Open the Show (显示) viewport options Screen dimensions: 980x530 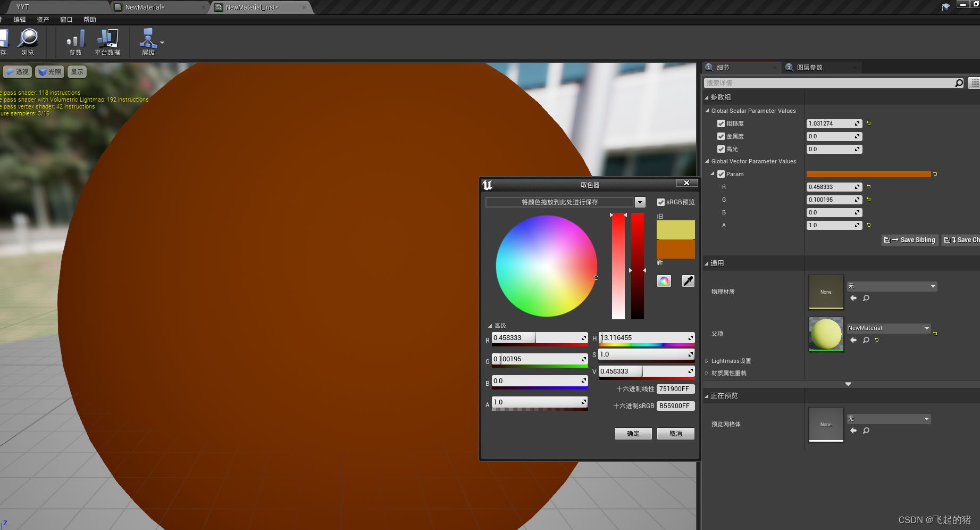coord(77,72)
